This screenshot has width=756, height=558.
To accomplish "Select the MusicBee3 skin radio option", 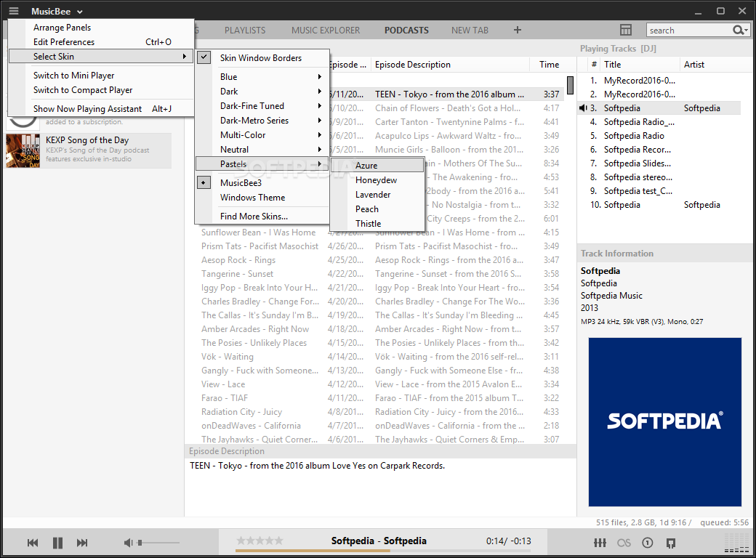I will point(204,182).
